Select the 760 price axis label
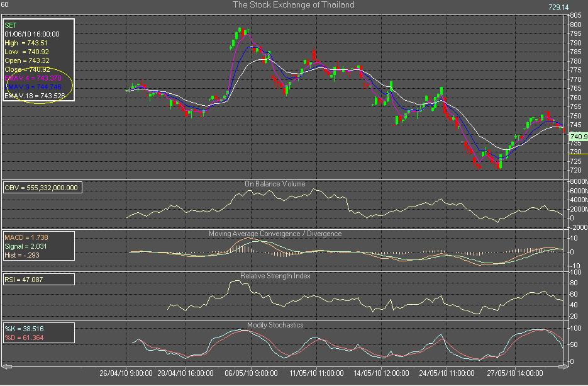This screenshot has height=386, width=588. pos(575,98)
